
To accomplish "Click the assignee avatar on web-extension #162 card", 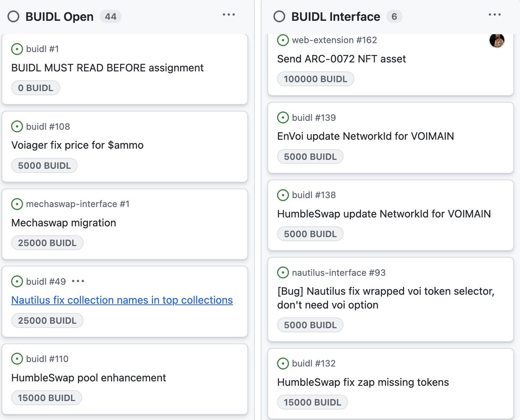I will (x=497, y=40).
